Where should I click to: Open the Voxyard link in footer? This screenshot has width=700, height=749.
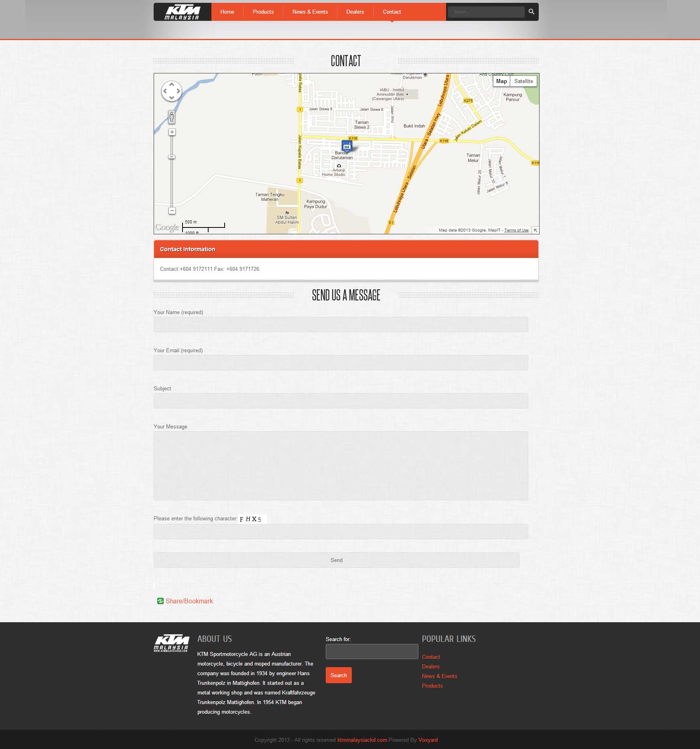coord(428,740)
